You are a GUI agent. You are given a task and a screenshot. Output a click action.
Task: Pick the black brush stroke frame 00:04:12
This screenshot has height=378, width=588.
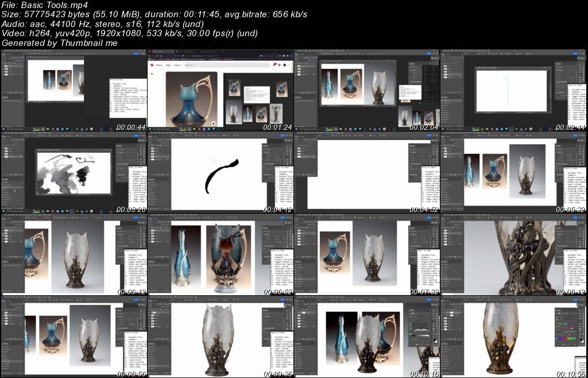pos(220,172)
